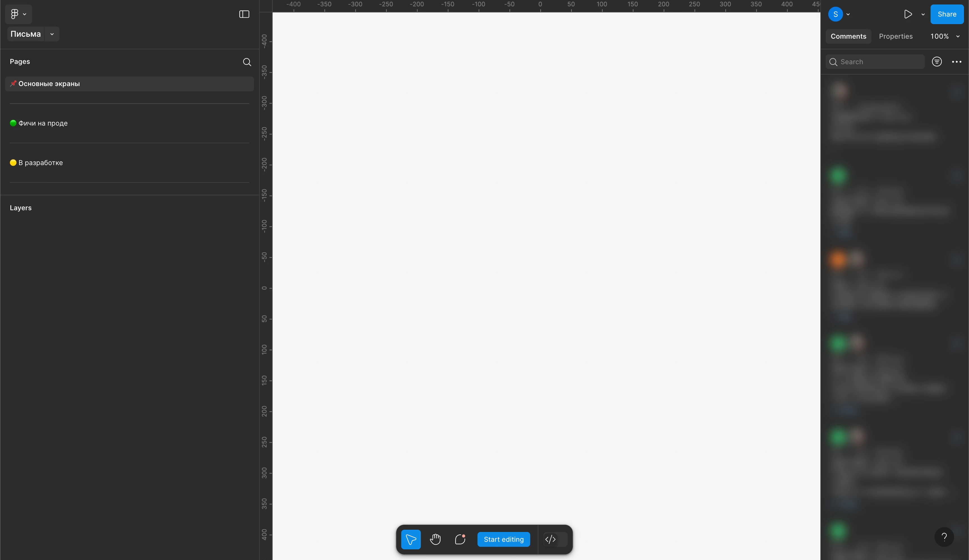Open the help question mark button
969x560 pixels.
pyautogui.click(x=944, y=536)
